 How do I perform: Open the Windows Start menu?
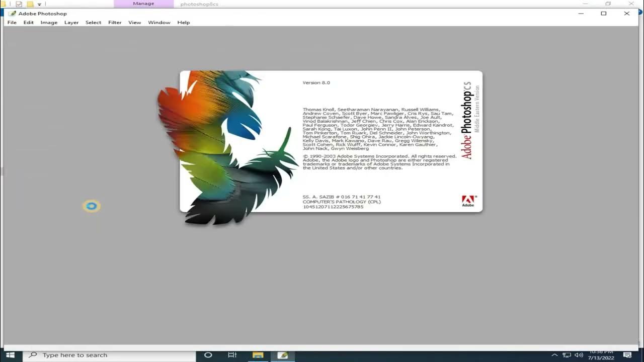[11, 355]
